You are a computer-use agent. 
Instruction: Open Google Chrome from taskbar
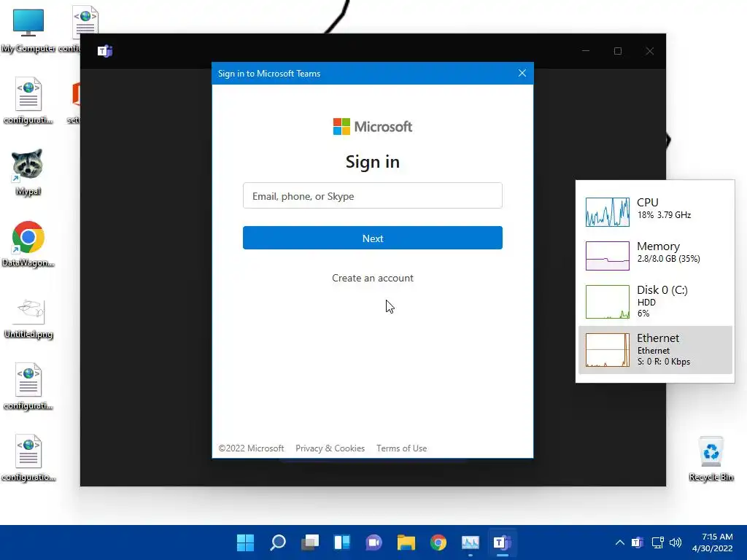438,542
